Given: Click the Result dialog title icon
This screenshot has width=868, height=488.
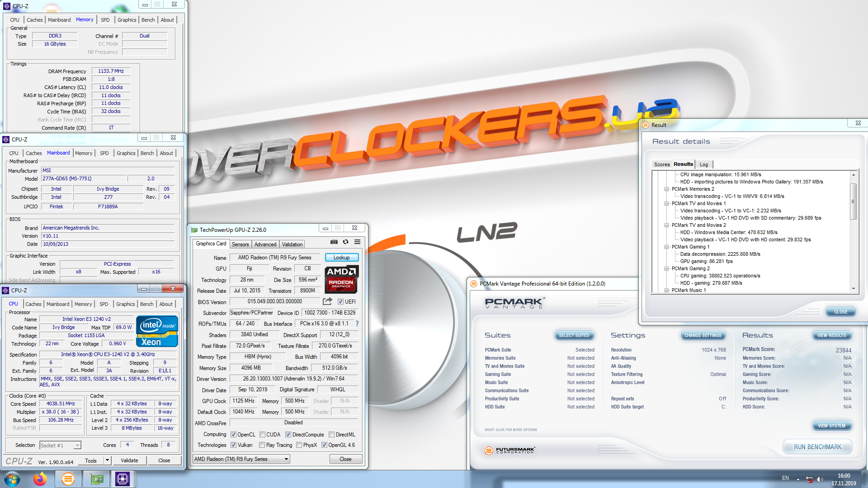Looking at the screenshot, I should [646, 125].
